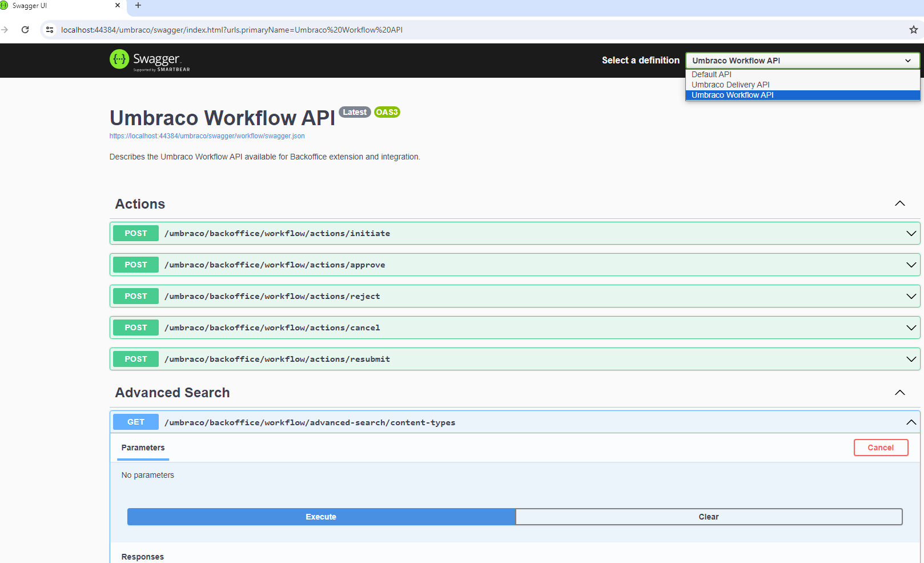The height and width of the screenshot is (563, 924).
Task: Click the Responses heading
Action: pyautogui.click(x=143, y=557)
